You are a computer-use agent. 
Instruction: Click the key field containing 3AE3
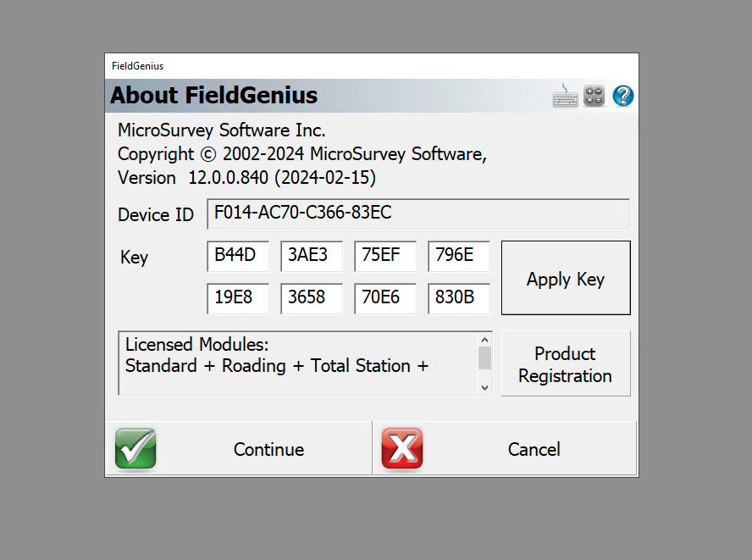click(312, 256)
